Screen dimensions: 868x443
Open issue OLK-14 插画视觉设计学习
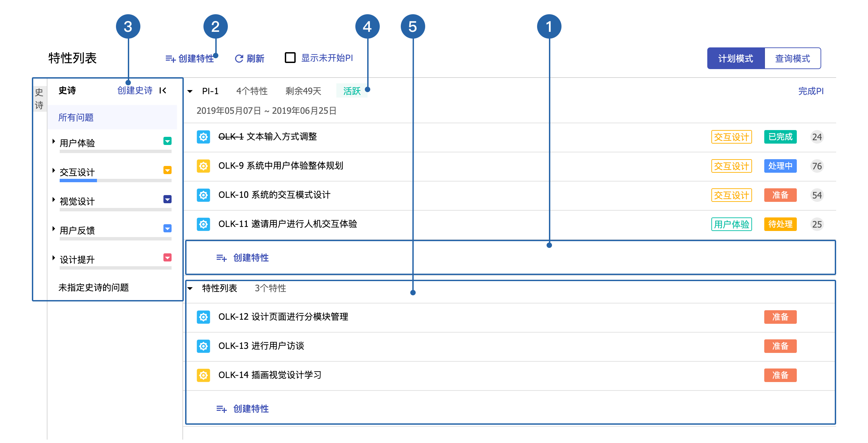(270, 375)
